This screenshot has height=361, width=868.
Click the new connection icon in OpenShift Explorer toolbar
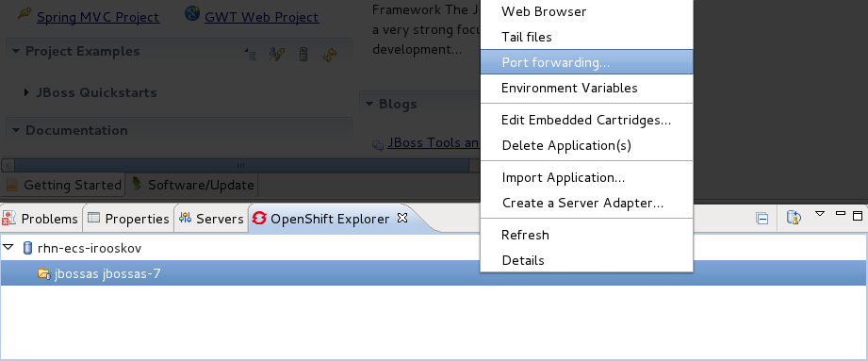coord(794,217)
